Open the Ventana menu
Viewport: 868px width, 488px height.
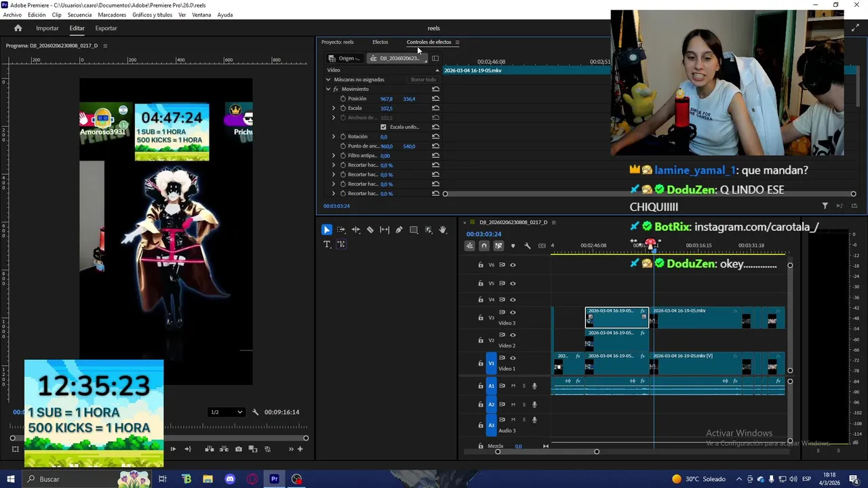[201, 15]
